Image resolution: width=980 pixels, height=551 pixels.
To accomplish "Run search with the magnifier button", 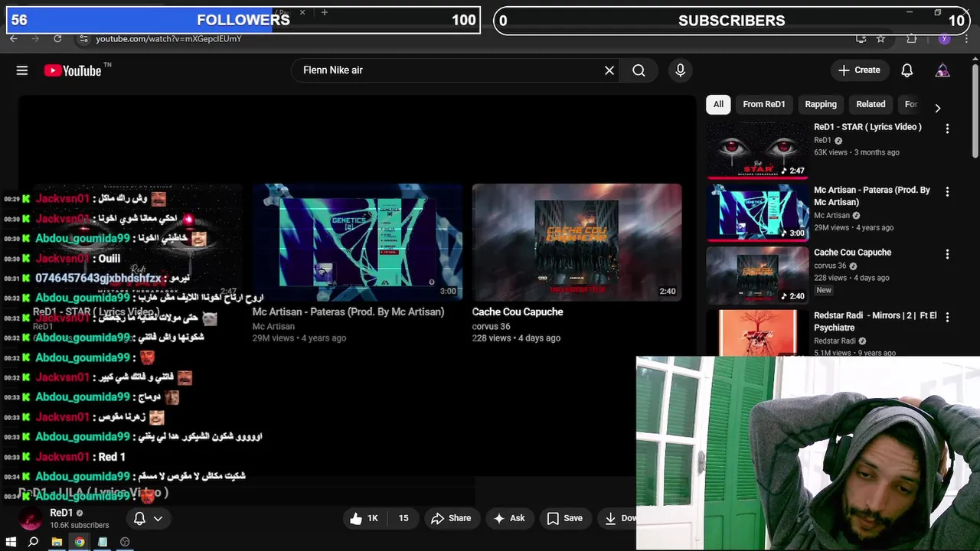I will (x=639, y=70).
